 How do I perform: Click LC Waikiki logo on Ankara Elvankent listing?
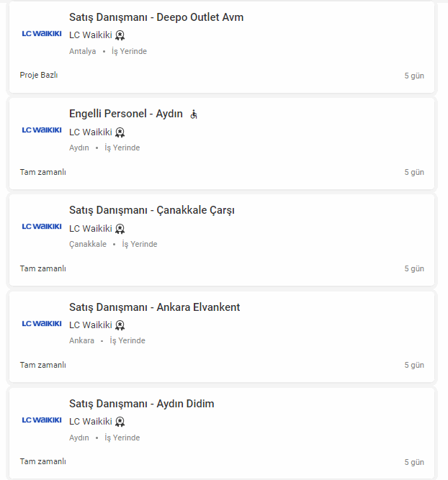pyautogui.click(x=42, y=324)
